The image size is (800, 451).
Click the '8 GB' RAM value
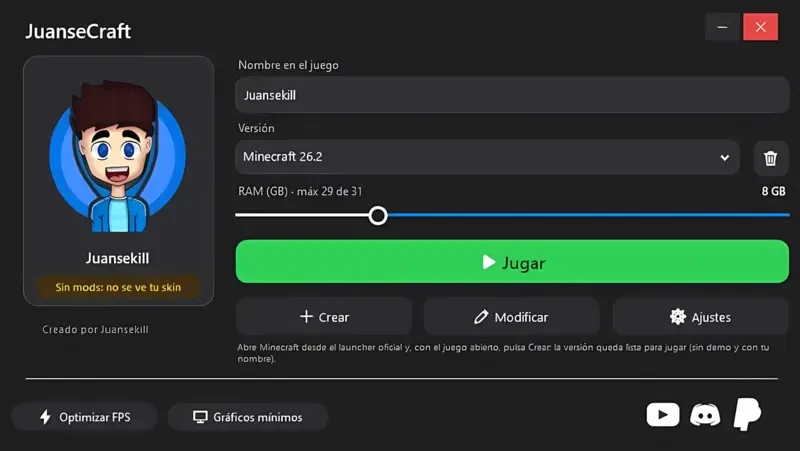[773, 191]
